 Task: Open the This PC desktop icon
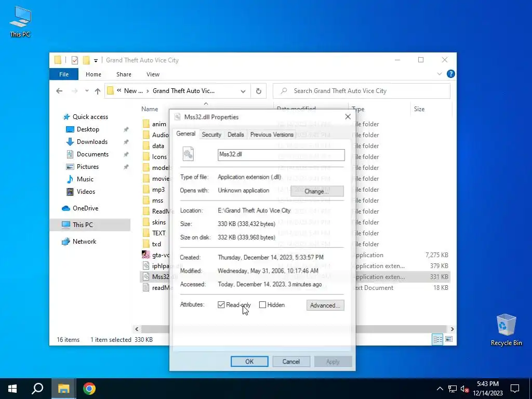point(20,22)
